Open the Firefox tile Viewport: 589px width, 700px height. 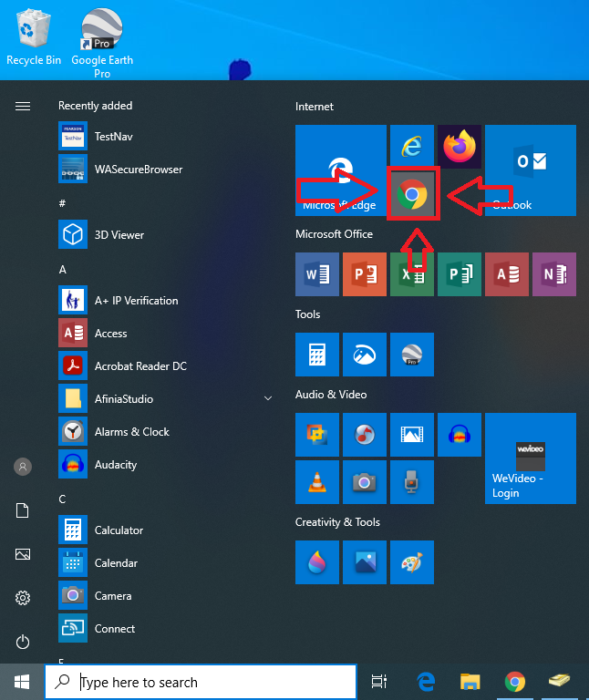point(460,147)
